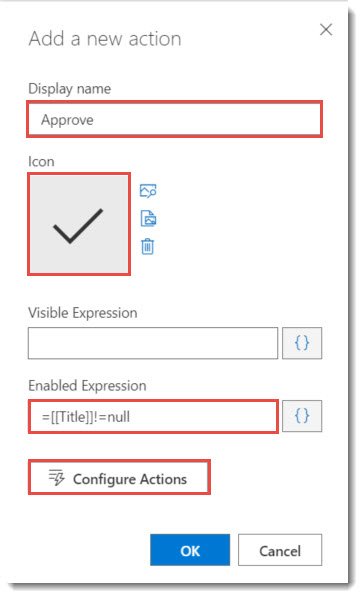Click the lightning list icon beside Configure Actions
The height and width of the screenshot is (598, 363).
point(56,477)
